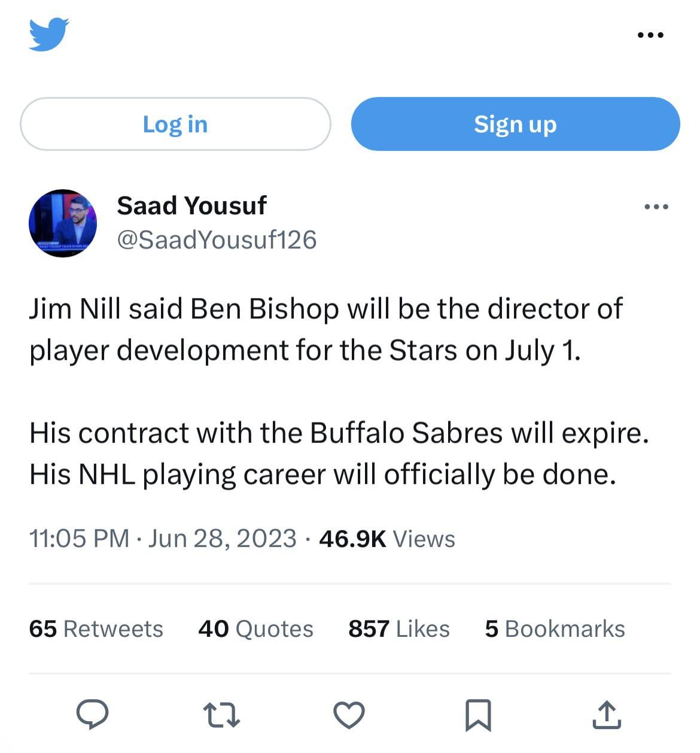Reply to the tweet via speech bubble icon

[93, 714]
